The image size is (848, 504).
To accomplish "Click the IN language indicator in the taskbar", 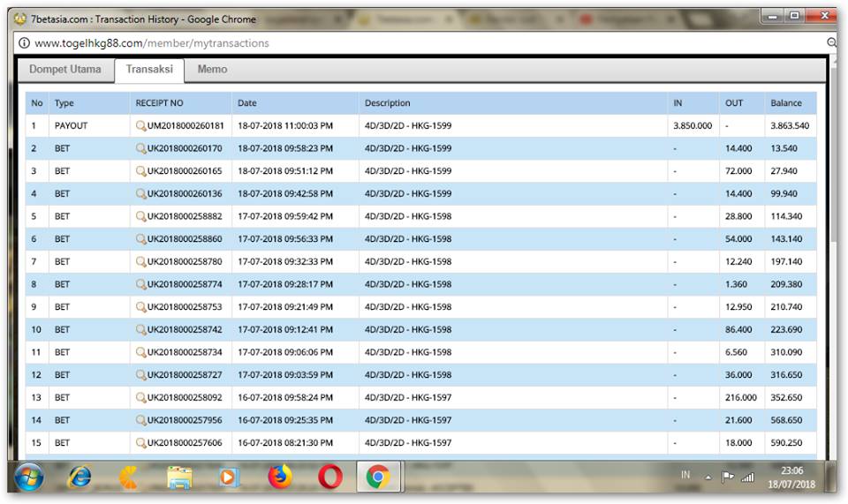I will 685,475.
